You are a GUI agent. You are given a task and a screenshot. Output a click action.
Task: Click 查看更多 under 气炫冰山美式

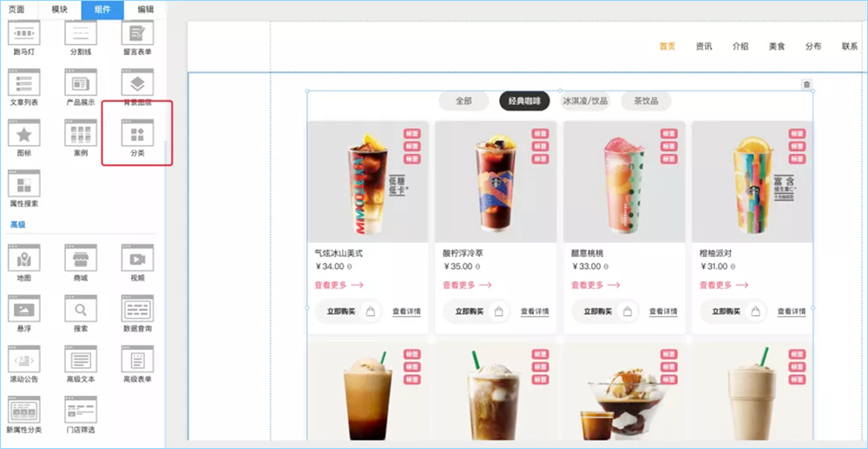point(339,285)
